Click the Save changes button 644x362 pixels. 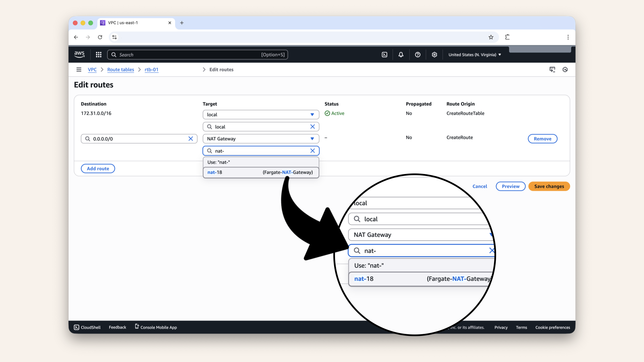point(549,186)
